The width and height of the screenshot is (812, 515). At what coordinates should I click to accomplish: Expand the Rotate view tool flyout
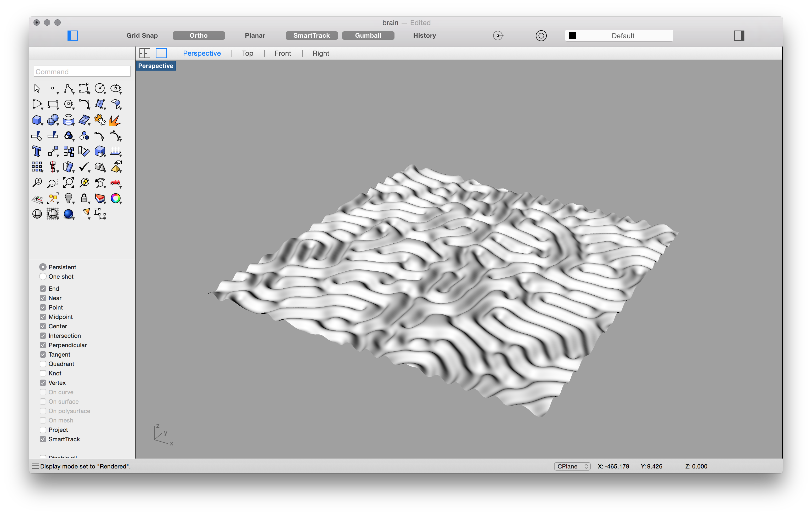click(x=105, y=187)
